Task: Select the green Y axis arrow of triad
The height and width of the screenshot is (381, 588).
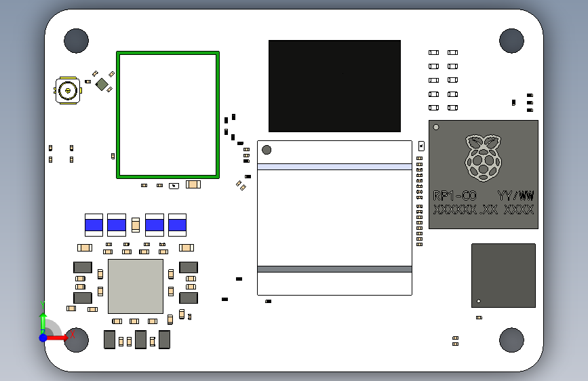Action: (43, 323)
